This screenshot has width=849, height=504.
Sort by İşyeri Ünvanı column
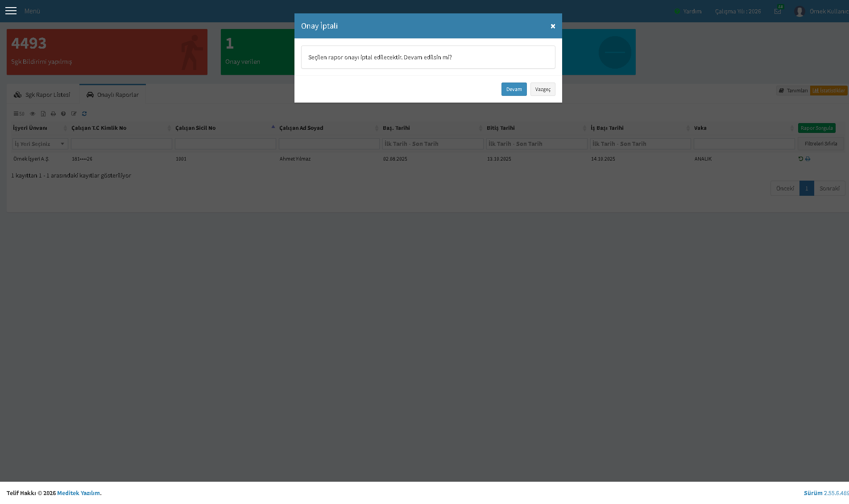[x=40, y=128]
